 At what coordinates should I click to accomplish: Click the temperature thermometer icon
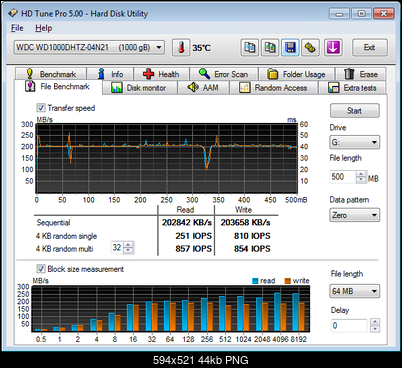coord(181,48)
